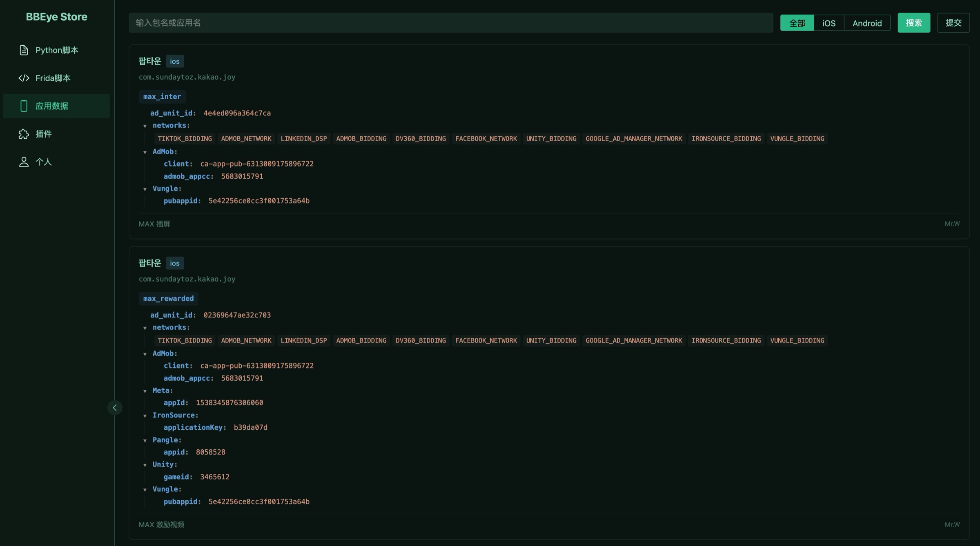Screen dimensions: 980x546
Task: Collapse the sidebar with the chevron arrow
Action: pyautogui.click(x=115, y=408)
